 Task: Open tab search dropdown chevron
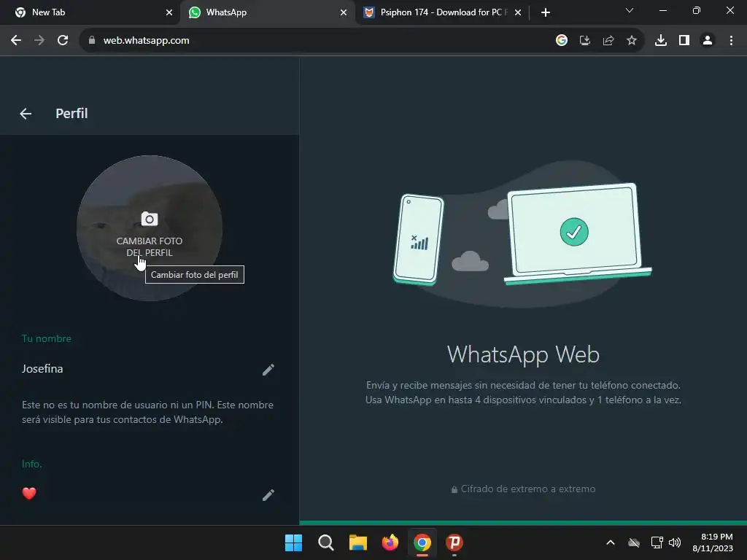click(630, 10)
